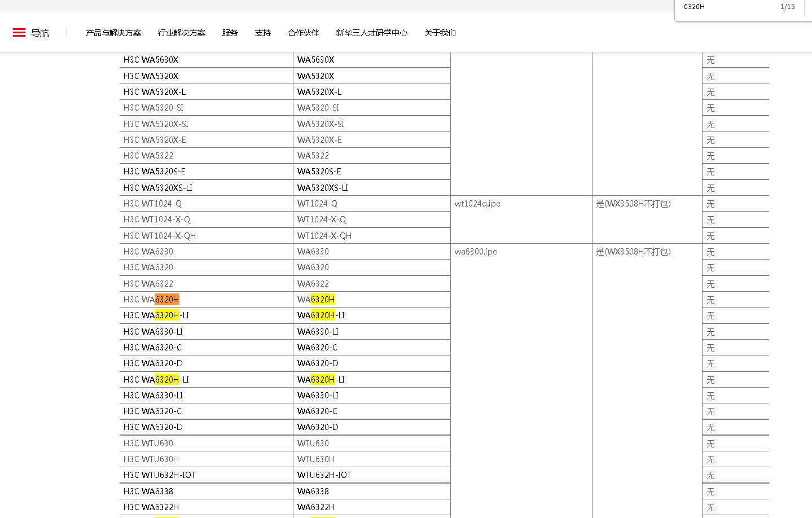812x518 pixels.
Task: Click the product name 'H3C WA5320XS-LI'
Action: 158,188
